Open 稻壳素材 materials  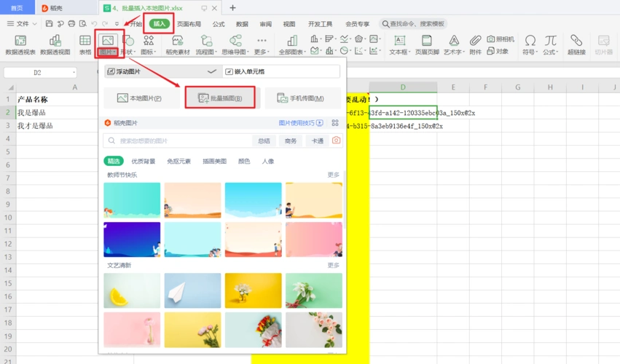178,44
